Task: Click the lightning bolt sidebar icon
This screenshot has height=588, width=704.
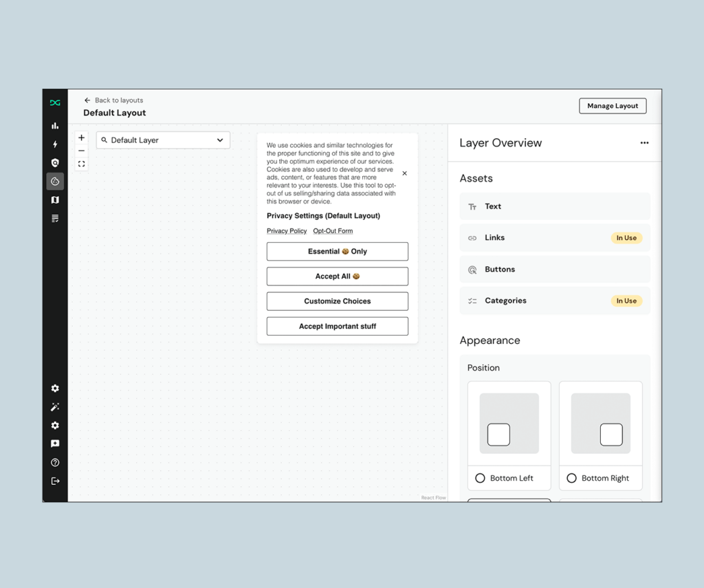Action: pyautogui.click(x=55, y=144)
